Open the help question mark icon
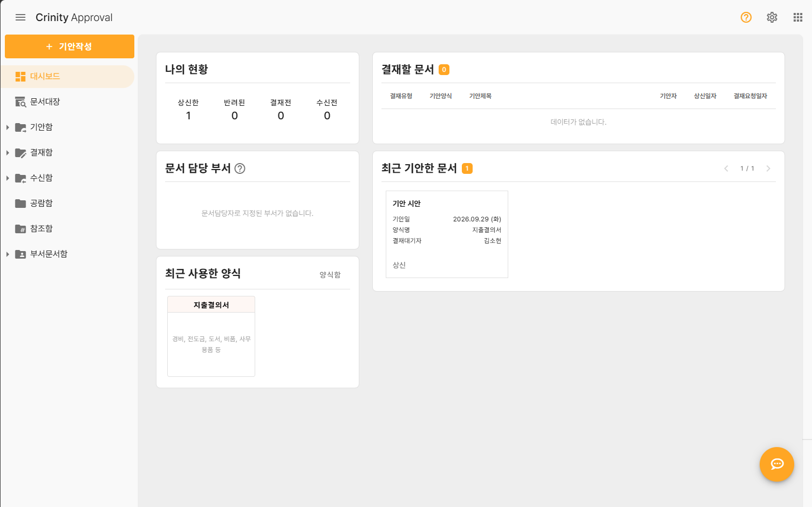This screenshot has width=812, height=507. click(x=746, y=17)
